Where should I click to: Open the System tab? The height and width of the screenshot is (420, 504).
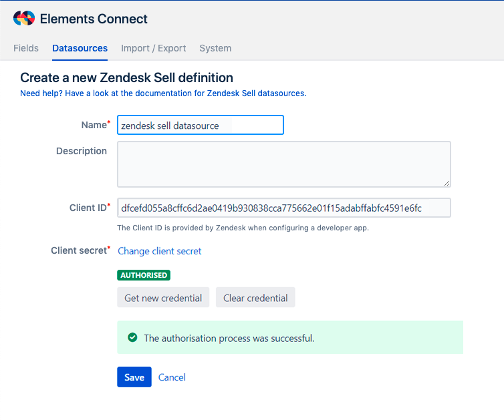(215, 48)
